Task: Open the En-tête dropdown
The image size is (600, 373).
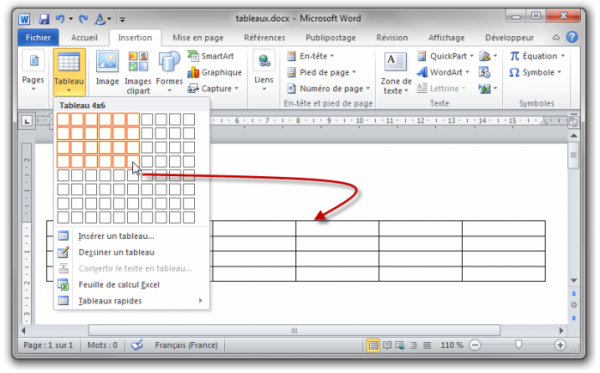Action: [x=311, y=56]
